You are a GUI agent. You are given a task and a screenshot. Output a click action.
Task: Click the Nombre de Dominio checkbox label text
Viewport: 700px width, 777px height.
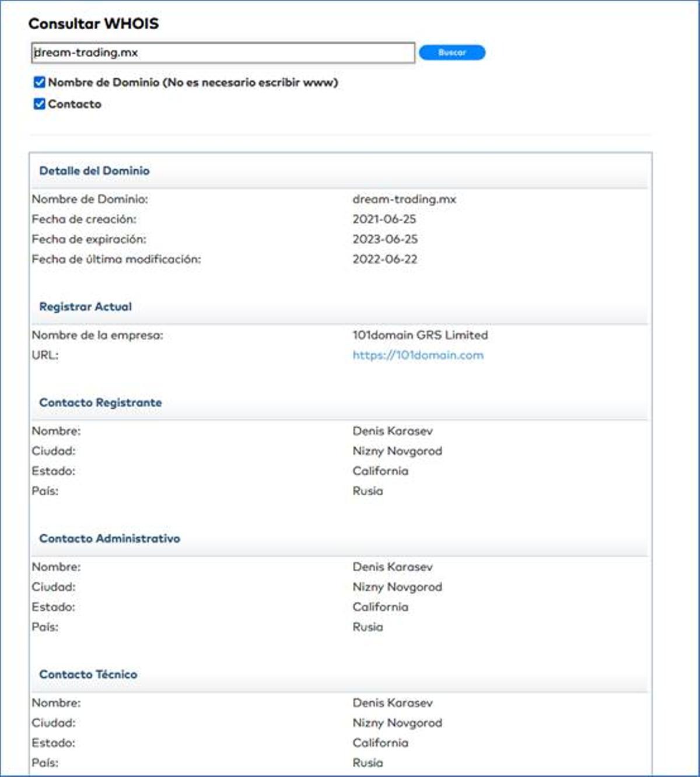(192, 82)
